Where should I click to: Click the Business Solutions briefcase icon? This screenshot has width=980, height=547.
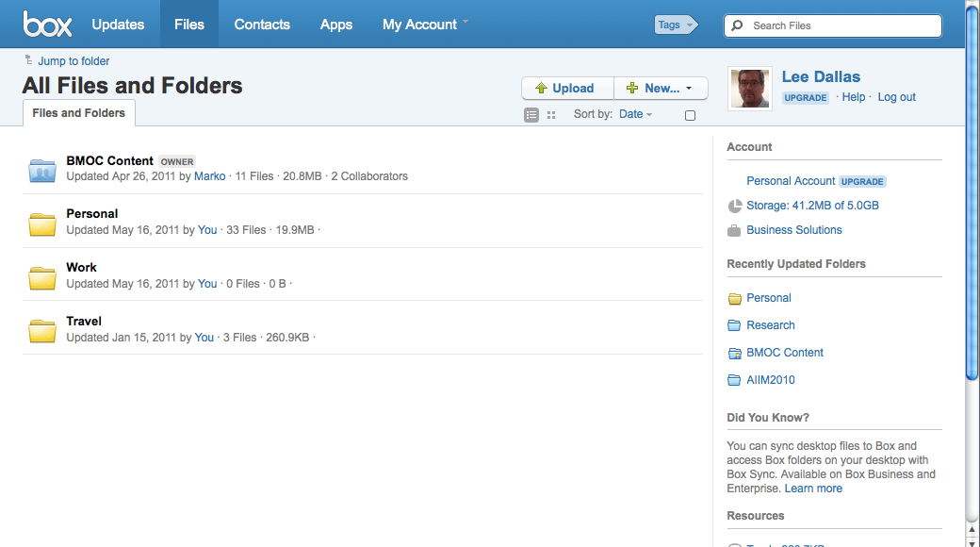(x=733, y=229)
